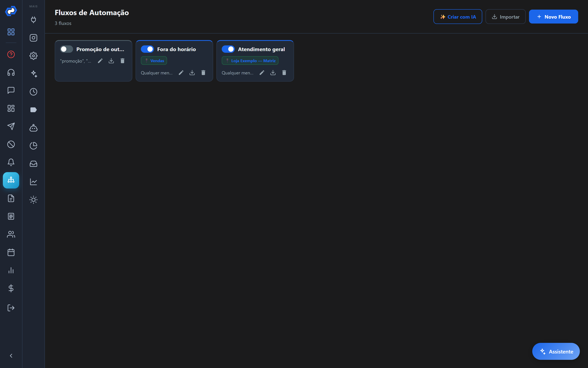Select the automation flows icon in sidebar
588x368 pixels.
click(11, 180)
